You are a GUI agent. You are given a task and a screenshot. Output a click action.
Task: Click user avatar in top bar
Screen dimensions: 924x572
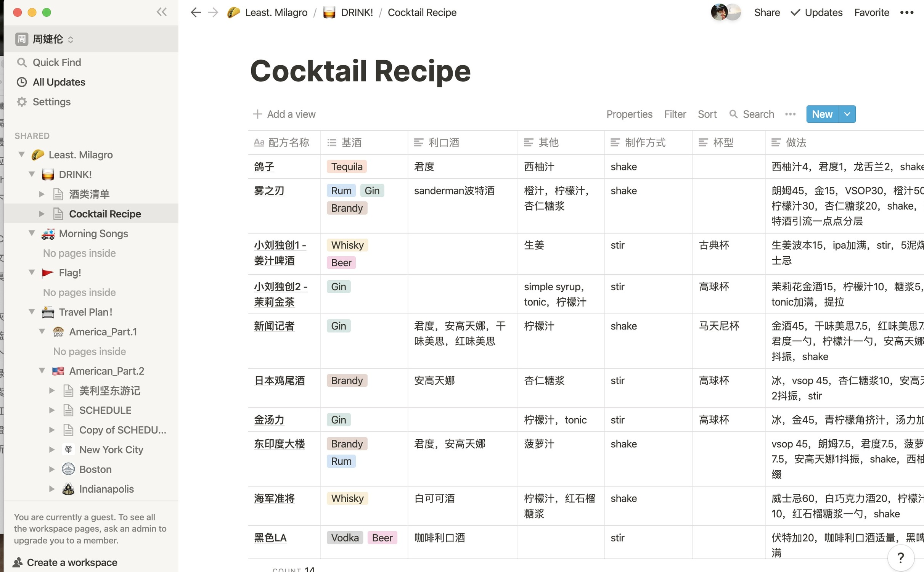(720, 13)
